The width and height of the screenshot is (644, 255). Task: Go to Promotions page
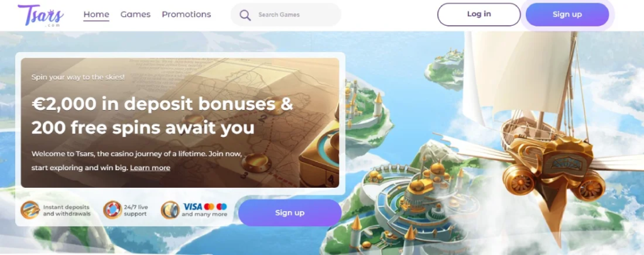[x=186, y=14]
